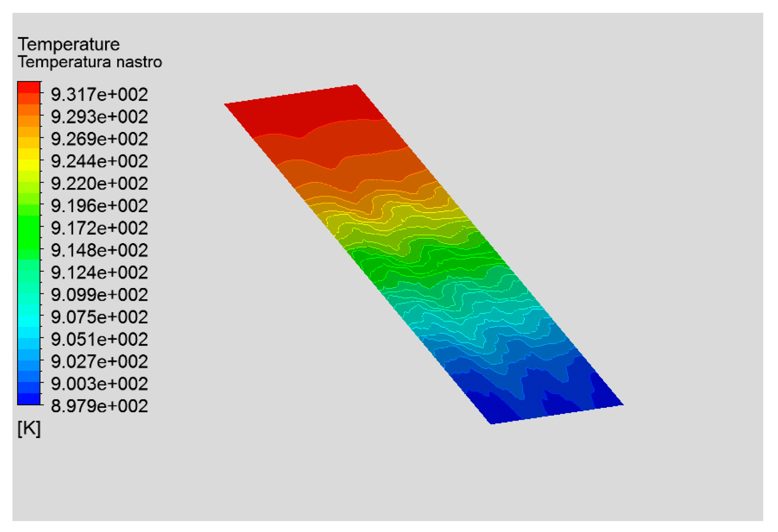Click the [K] unit label
This screenshot has width=778, height=532.
pyautogui.click(x=29, y=428)
